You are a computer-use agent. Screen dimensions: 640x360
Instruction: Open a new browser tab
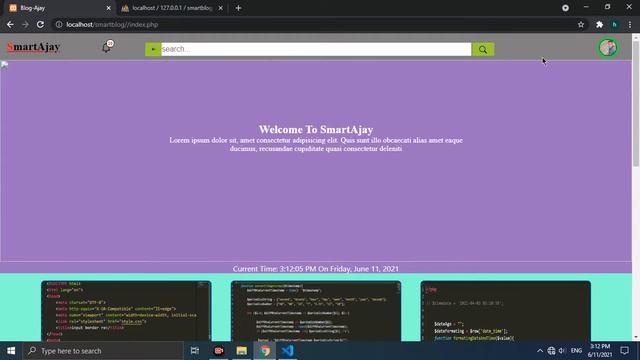(238, 8)
